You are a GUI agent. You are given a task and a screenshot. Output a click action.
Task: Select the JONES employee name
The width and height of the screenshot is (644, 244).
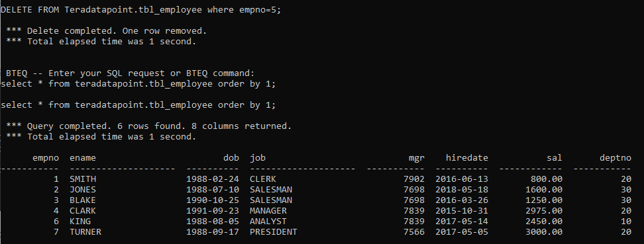(x=83, y=190)
